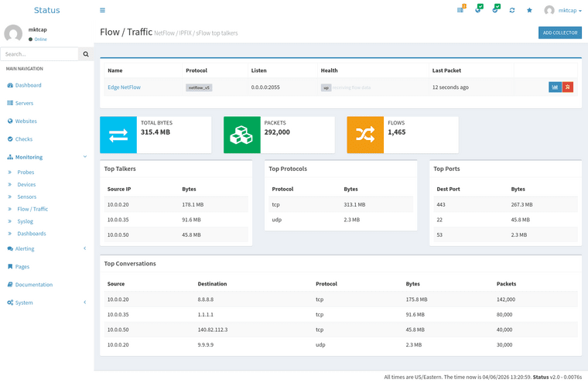
Task: Open Probes under Monitoring
Action: 26,173
